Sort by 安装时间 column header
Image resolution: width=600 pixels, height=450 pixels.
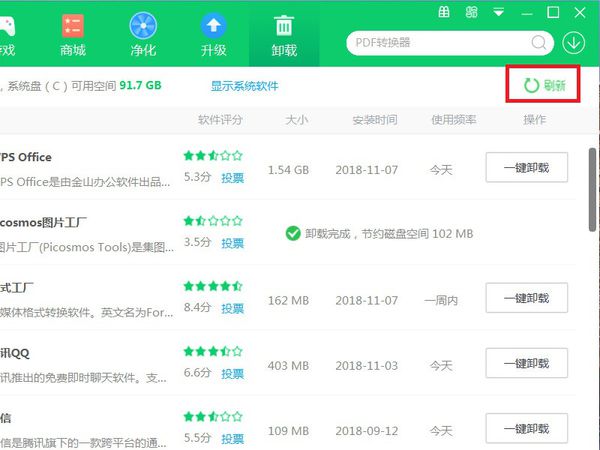click(x=375, y=120)
